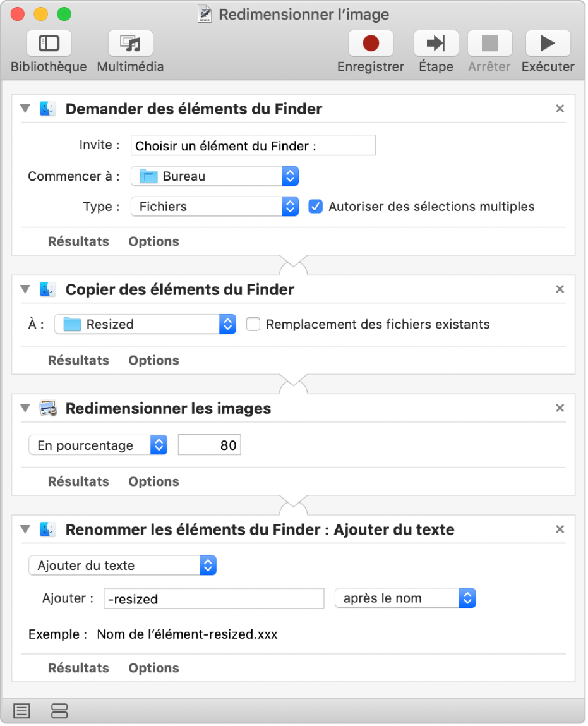Viewport: 588px width, 726px height.
Task: Open the Commencer à Bureau dropdown
Action: pos(214,176)
